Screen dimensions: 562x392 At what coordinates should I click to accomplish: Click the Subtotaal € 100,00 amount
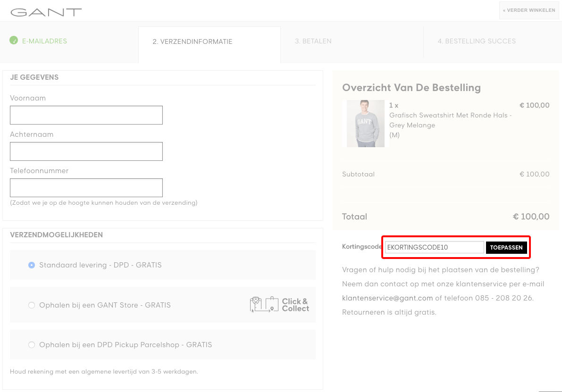coord(535,174)
